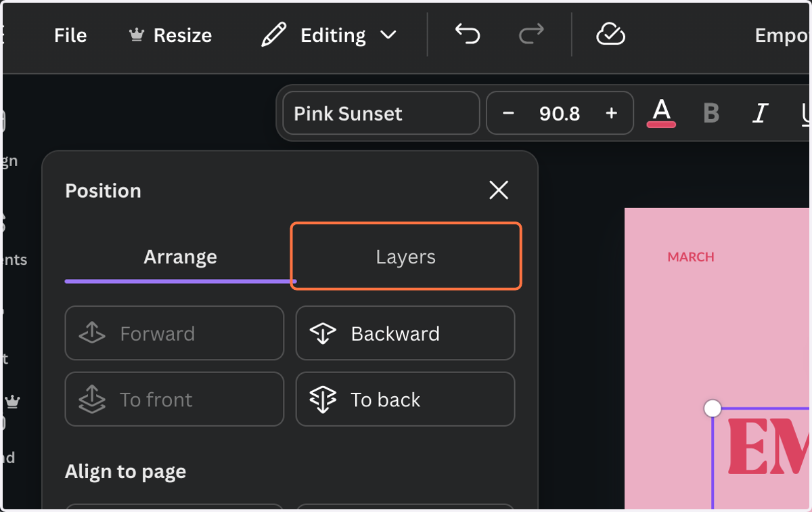Click the To front button
Screen dimensions: 812x512
tap(175, 400)
